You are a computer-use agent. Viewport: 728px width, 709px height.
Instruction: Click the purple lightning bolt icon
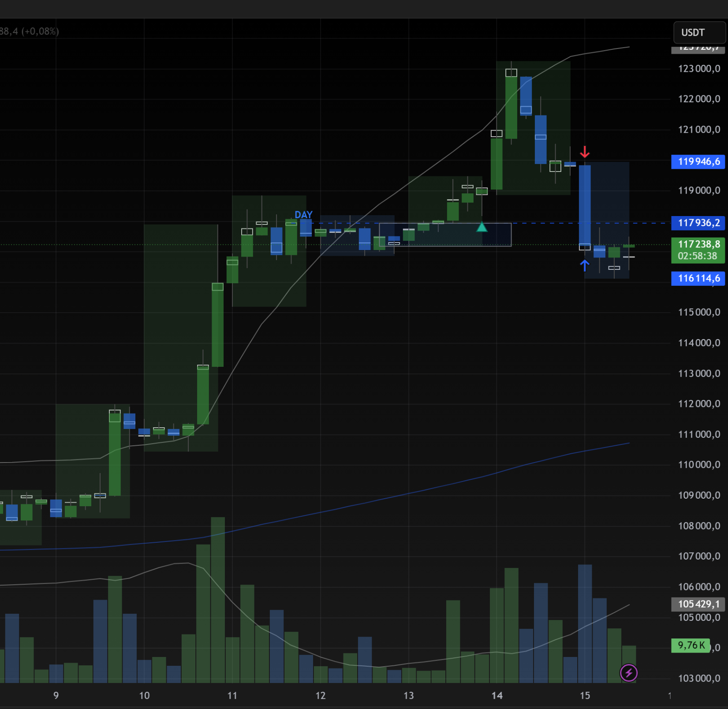[x=628, y=673]
